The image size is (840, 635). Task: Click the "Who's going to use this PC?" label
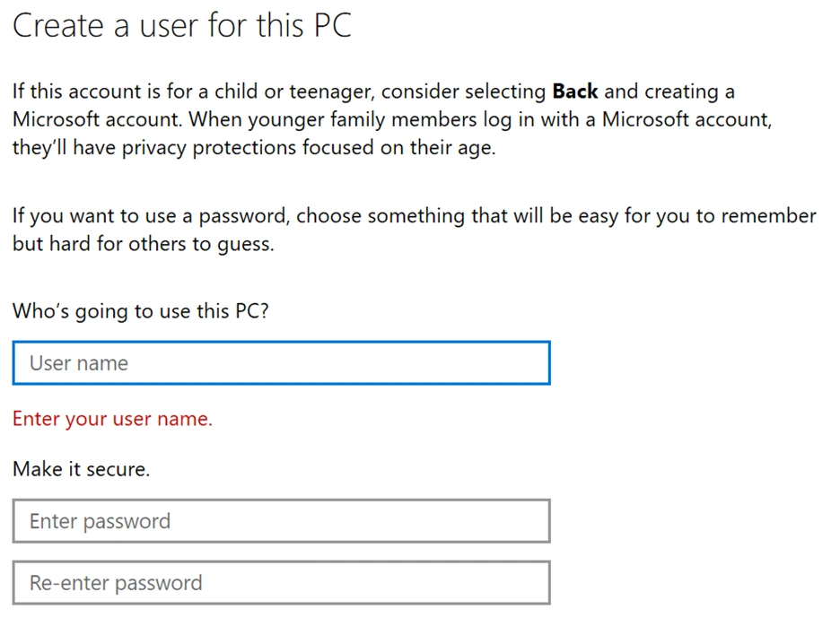(140, 312)
